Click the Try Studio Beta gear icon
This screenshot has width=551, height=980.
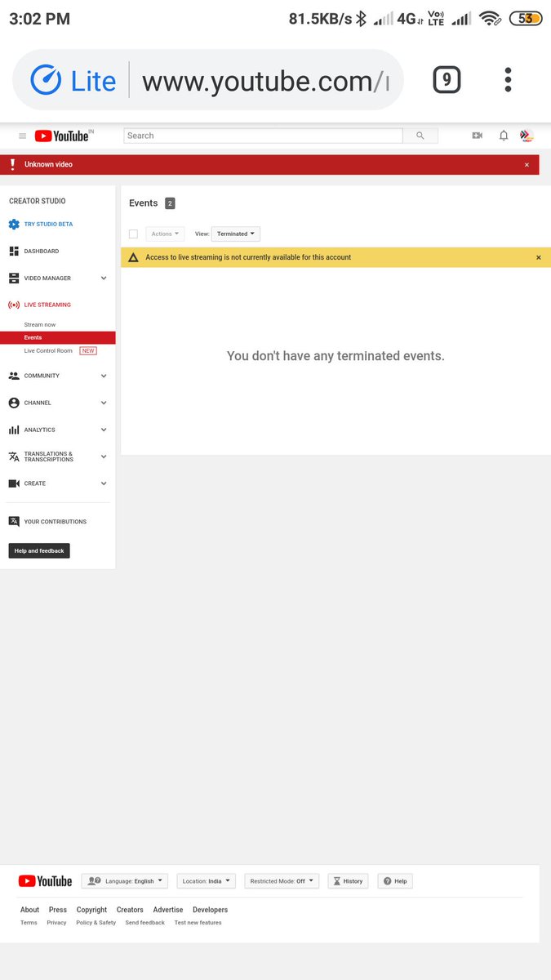click(14, 224)
